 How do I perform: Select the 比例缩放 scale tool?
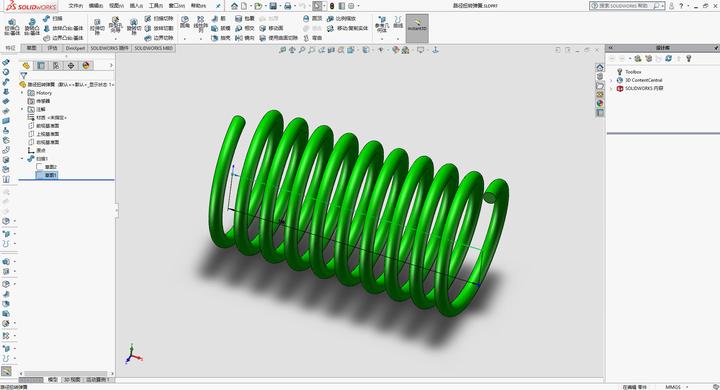342,18
